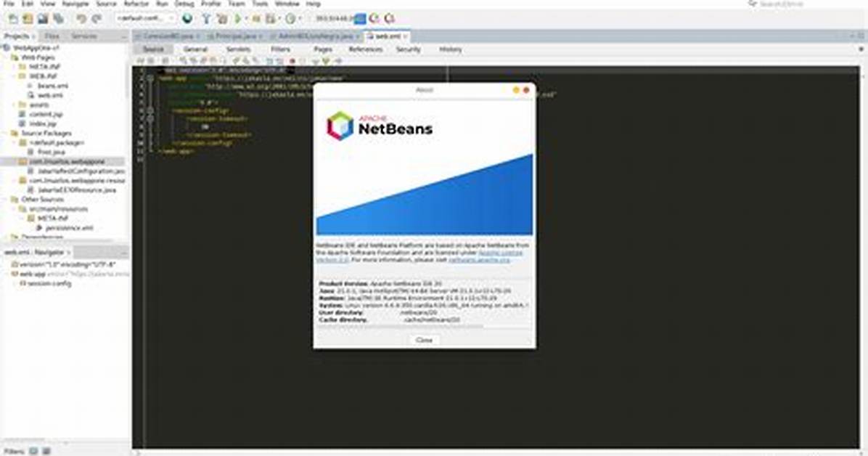
Task: Select the Other Sources node
Action: (42, 200)
